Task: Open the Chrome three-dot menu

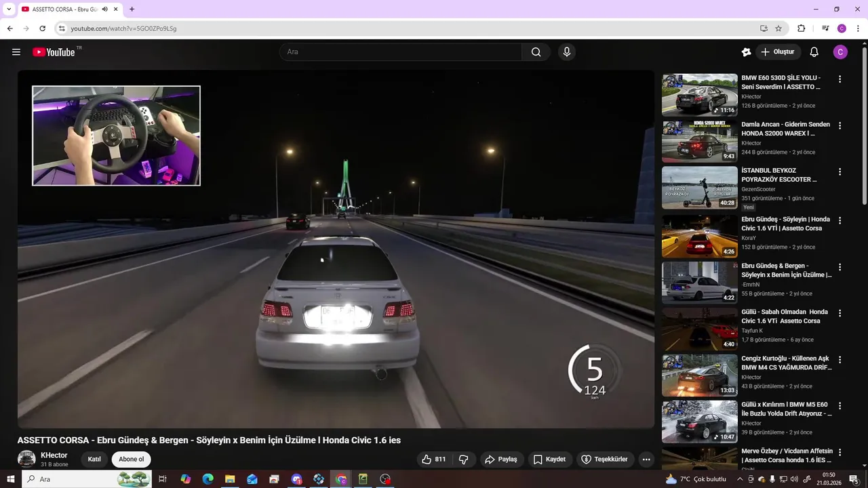Action: pos(858,28)
